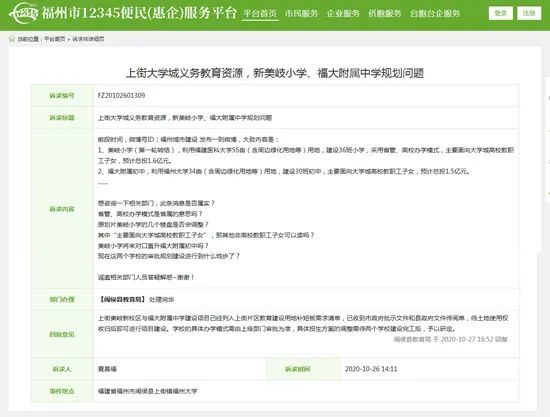The height and width of the screenshot is (417, 550).
Task: Click the page title about 上街大学城义务教育资源
Action: pyautogui.click(x=275, y=73)
